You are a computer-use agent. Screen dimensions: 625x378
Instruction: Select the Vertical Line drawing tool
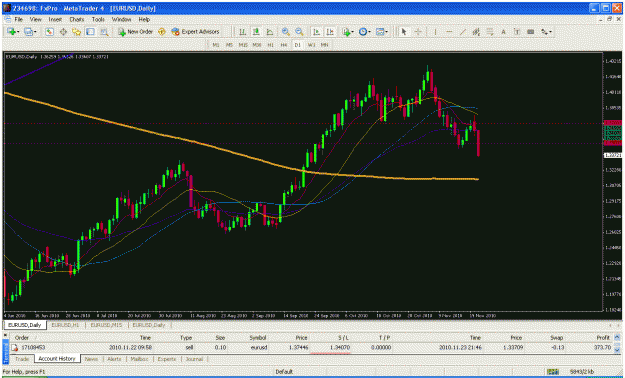435,32
